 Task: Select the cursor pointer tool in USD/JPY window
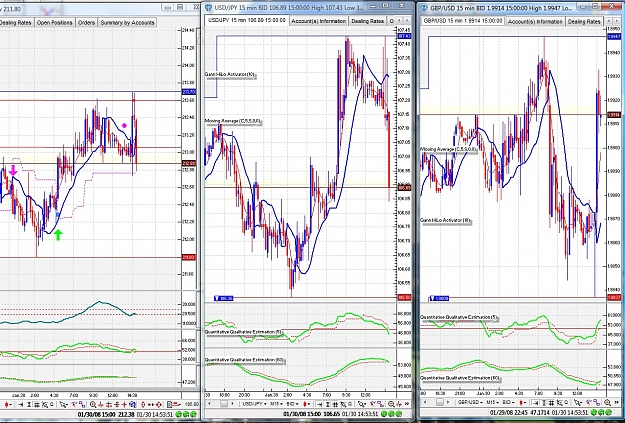[x=362, y=404]
